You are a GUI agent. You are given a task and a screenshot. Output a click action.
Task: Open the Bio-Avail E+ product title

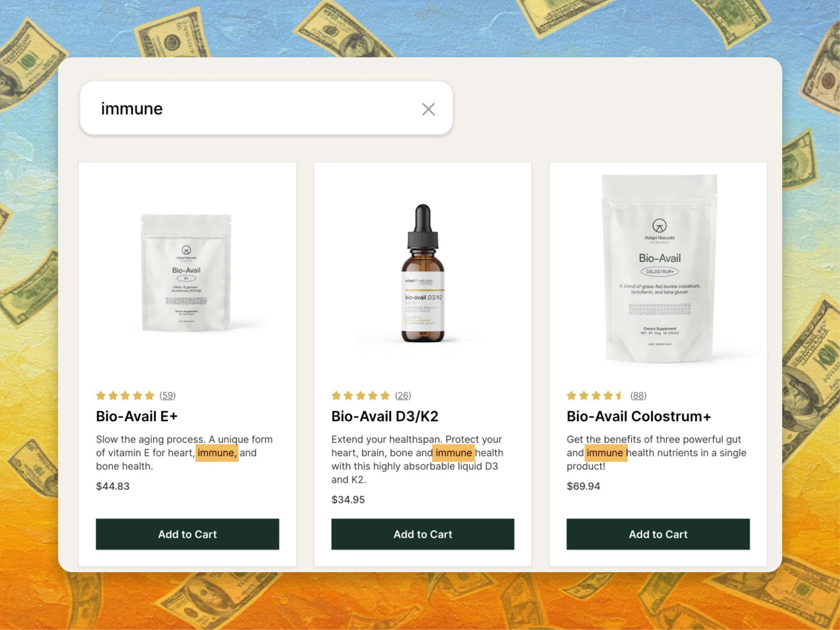[x=137, y=416]
